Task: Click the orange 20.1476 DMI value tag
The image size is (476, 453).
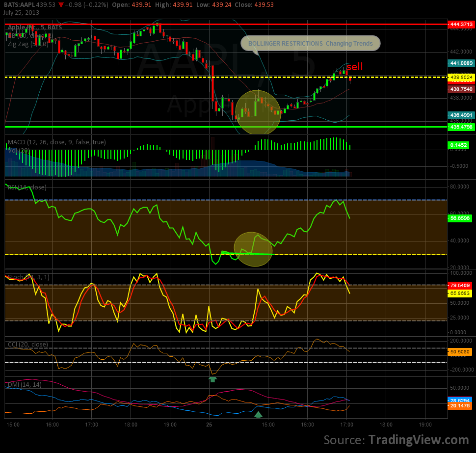Action: coord(460,405)
